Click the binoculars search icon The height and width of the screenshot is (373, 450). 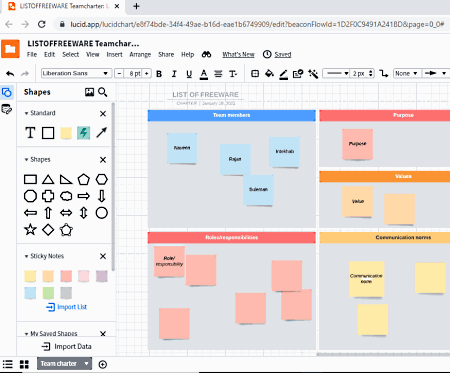pos(206,54)
